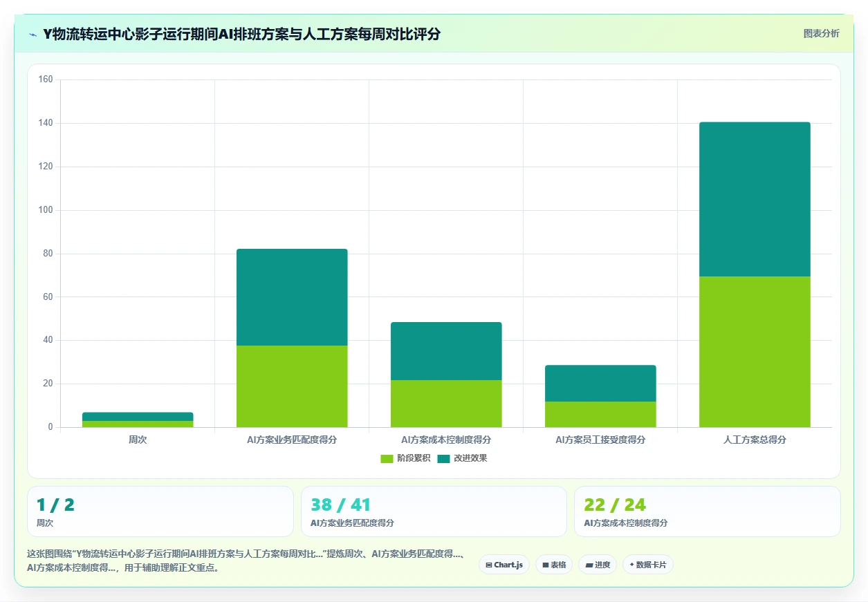This screenshot has width=868, height=602.
Task: Click the 160 y-axis tick label
Action: [46, 79]
